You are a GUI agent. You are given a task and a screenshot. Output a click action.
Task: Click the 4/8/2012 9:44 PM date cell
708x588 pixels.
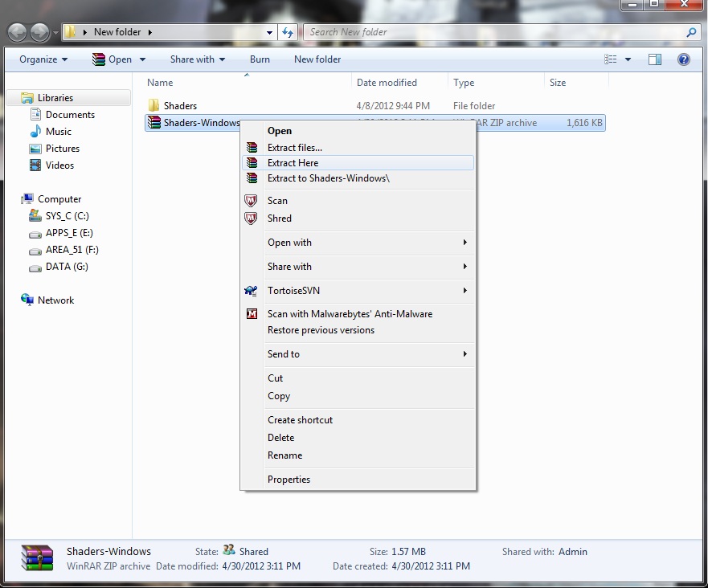click(x=393, y=105)
